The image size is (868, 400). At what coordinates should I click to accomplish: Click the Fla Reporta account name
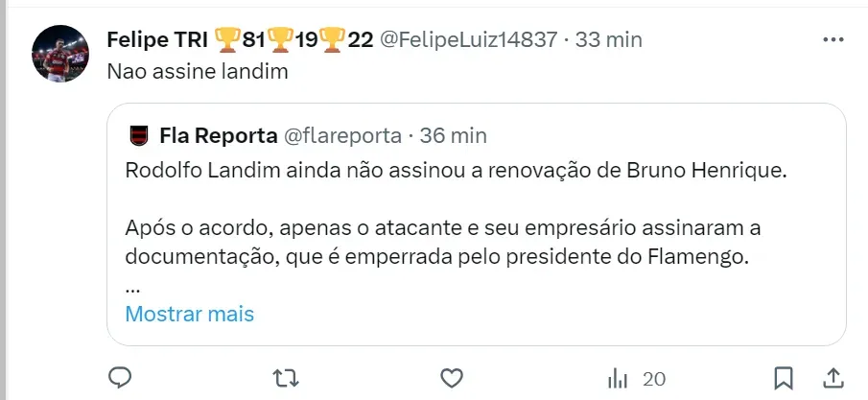(x=218, y=134)
